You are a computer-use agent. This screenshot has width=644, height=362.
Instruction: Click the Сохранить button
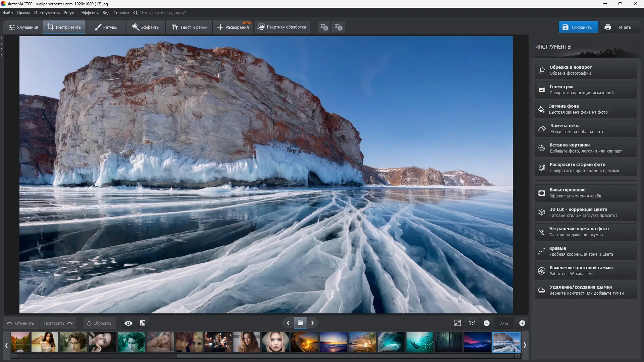pos(578,27)
